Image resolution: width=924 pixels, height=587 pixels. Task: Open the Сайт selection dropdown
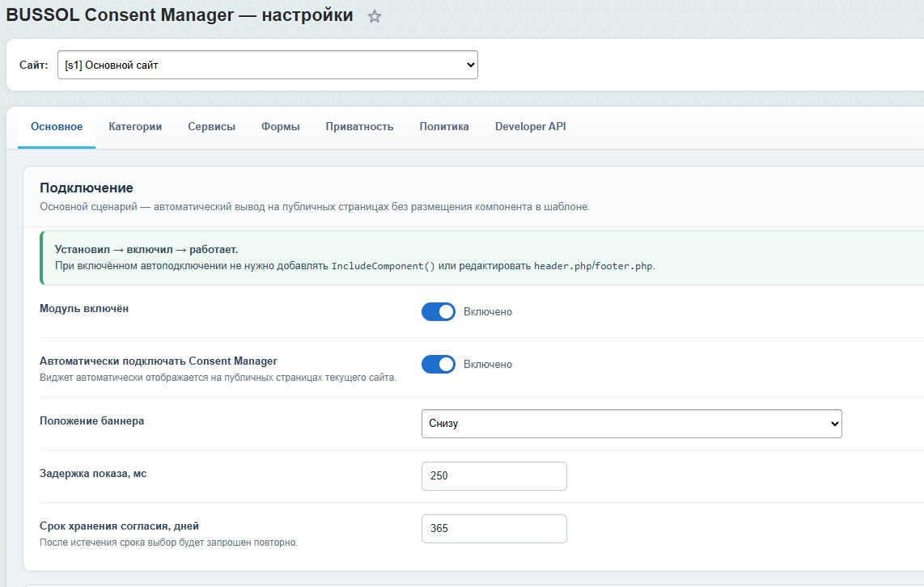[268, 65]
